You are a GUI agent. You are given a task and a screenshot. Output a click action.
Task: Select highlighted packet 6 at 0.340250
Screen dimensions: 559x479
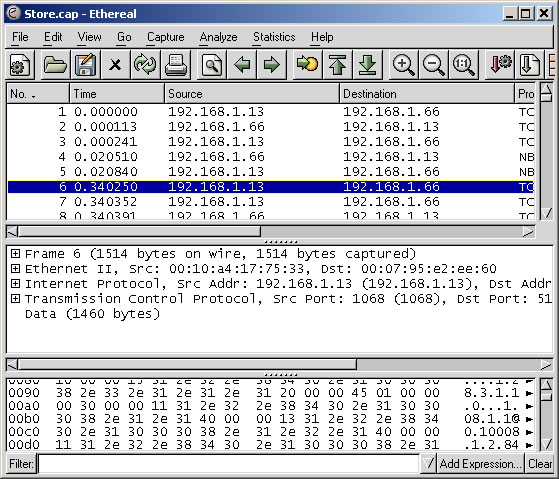click(x=271, y=187)
